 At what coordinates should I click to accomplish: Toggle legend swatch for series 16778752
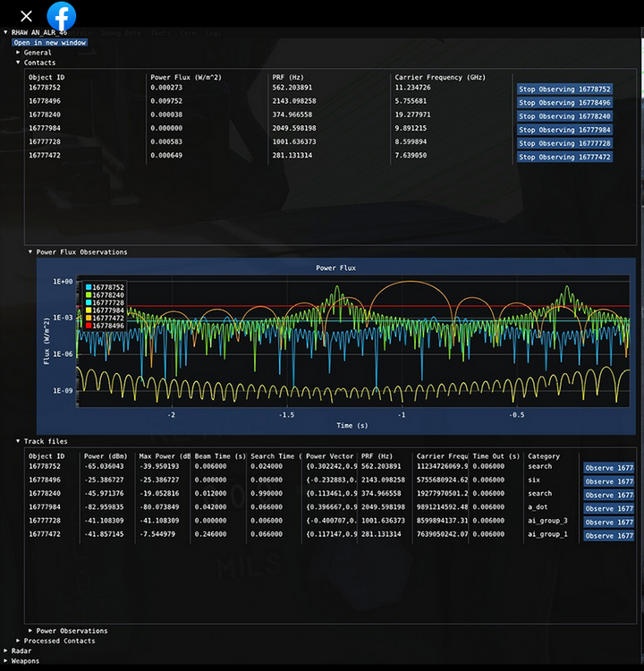pyautogui.click(x=89, y=287)
